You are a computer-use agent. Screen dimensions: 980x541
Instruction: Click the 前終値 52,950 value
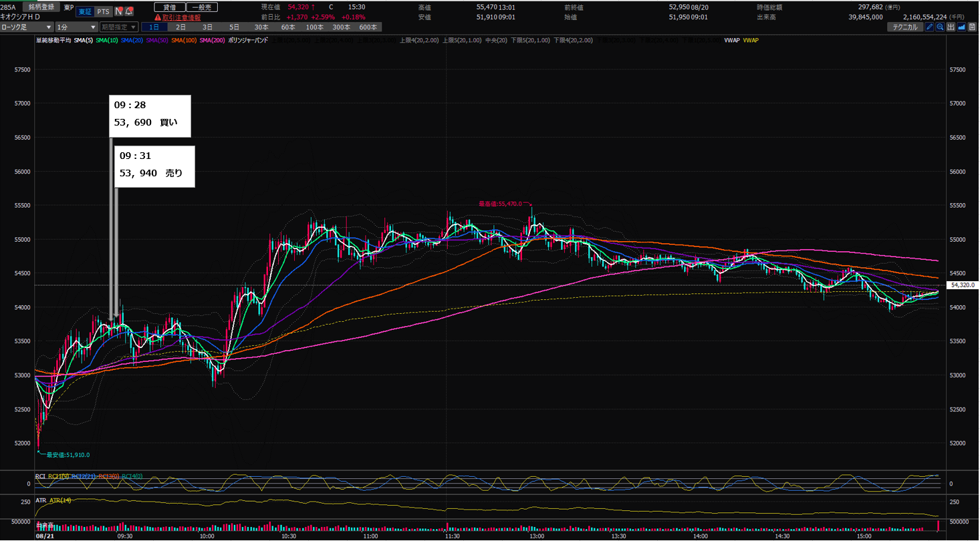tap(681, 7)
